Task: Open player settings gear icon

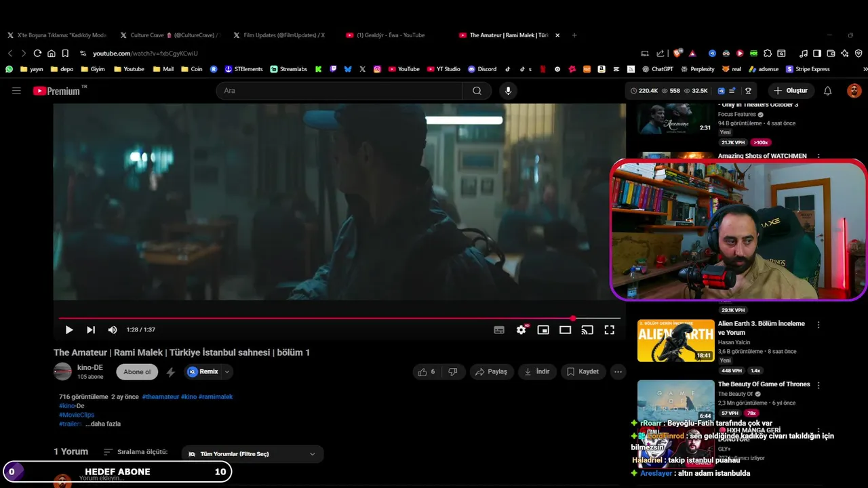Action: click(521, 330)
